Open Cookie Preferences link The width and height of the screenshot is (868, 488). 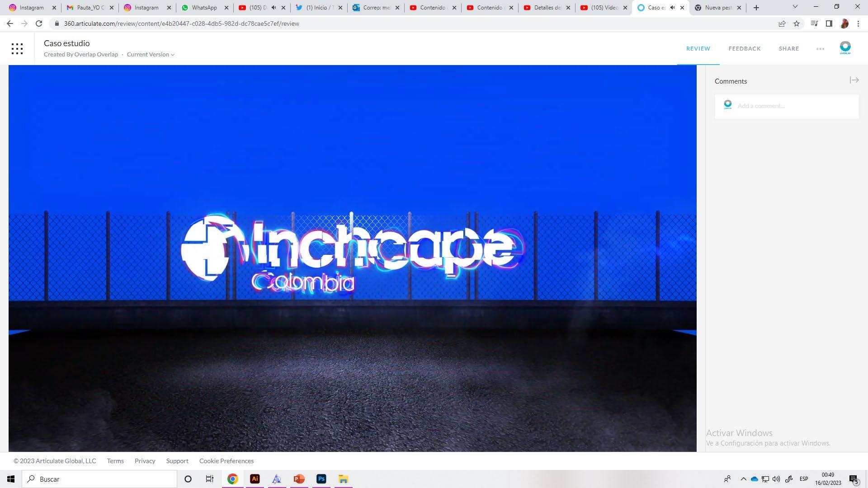click(x=226, y=461)
